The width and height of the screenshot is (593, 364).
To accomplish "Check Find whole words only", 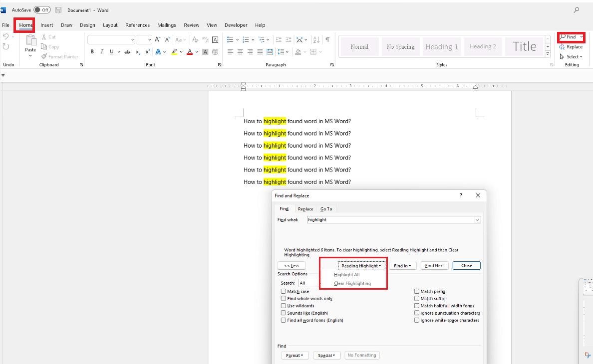I will (284, 299).
